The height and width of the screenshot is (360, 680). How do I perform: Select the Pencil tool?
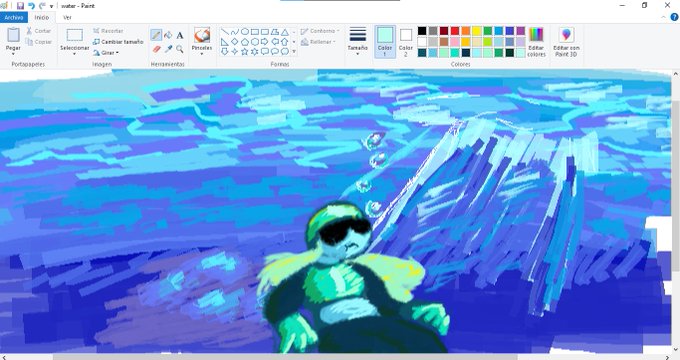click(x=156, y=35)
